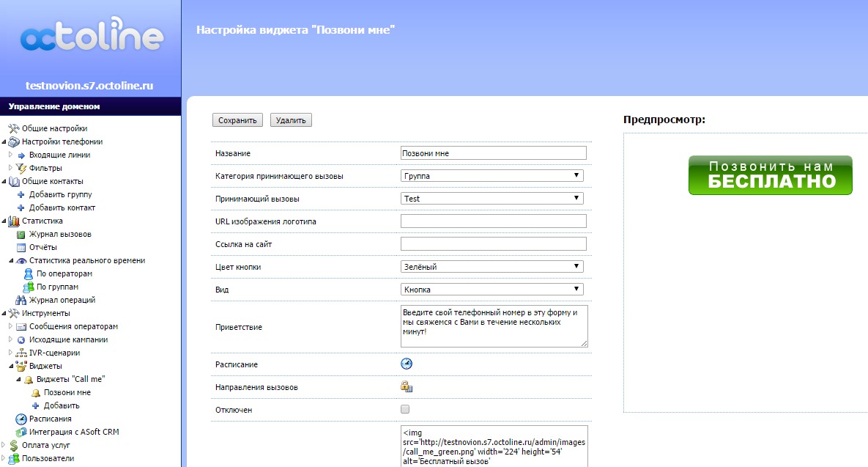Click the Добавить группу text label

coord(60,195)
